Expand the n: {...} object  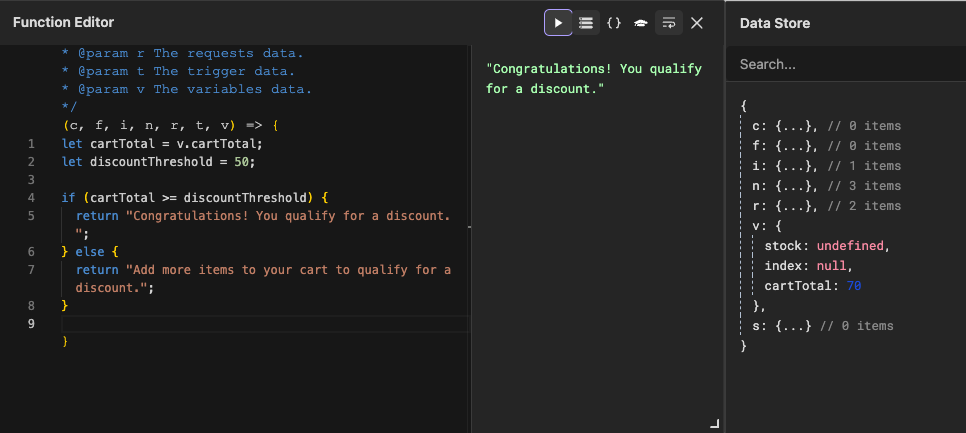coord(787,186)
